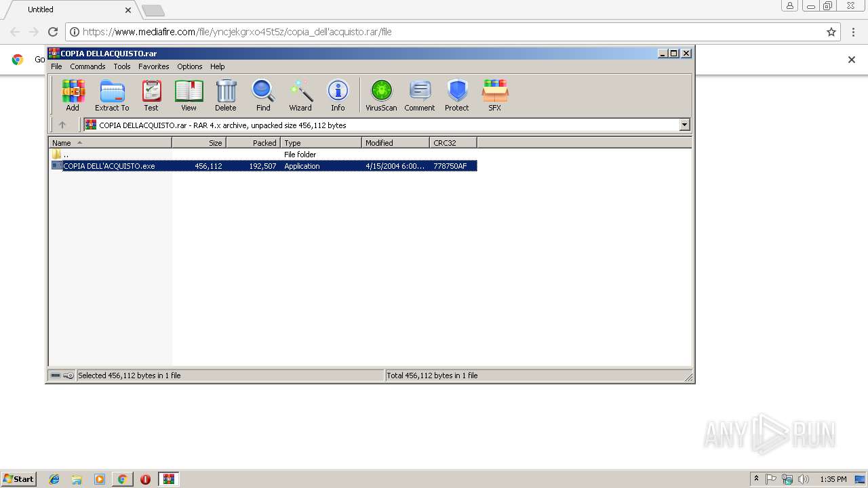Open the Windows Start menu
Screen dimensions: 868x488
(x=18, y=479)
